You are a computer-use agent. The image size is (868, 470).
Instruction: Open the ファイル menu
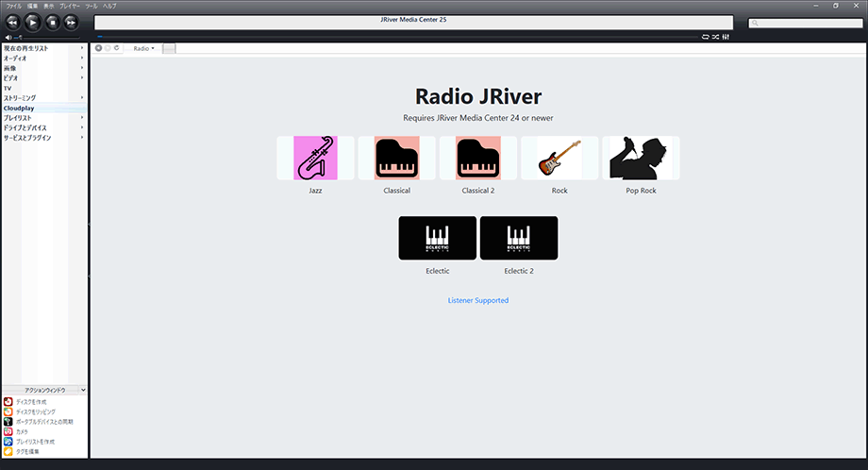14,6
